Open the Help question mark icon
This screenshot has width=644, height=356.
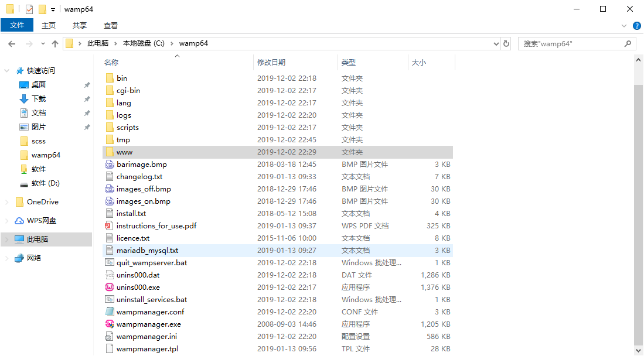click(636, 25)
